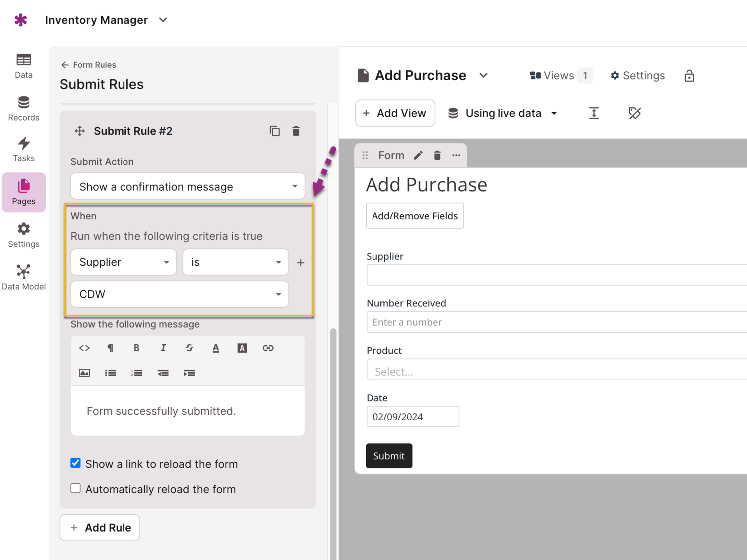Viewport: 747px width, 560px height.
Task: Click the Bold formatting icon
Action: coord(136,348)
